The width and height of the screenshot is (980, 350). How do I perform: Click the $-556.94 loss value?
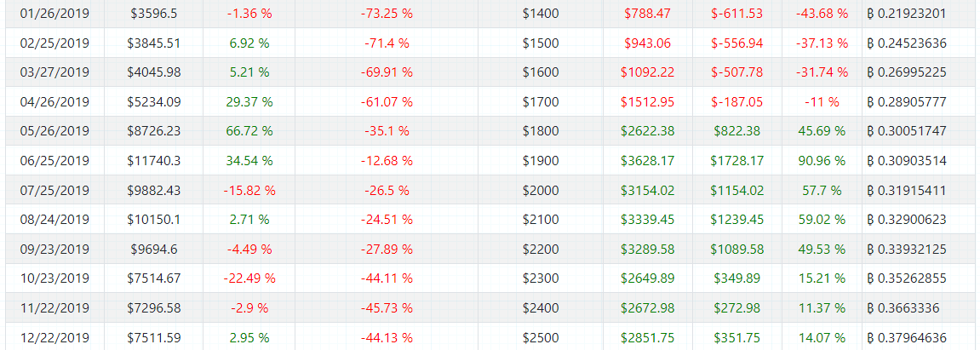(x=736, y=43)
